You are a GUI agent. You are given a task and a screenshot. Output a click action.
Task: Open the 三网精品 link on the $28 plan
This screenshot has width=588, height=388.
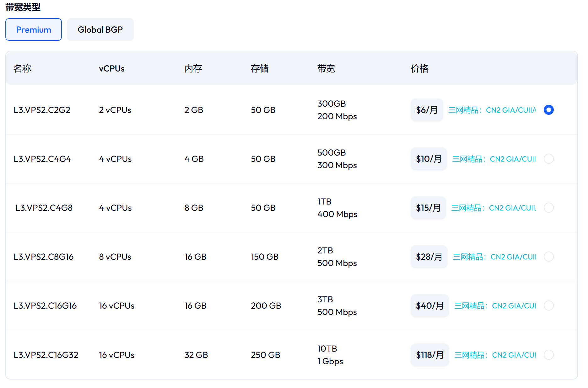point(494,257)
